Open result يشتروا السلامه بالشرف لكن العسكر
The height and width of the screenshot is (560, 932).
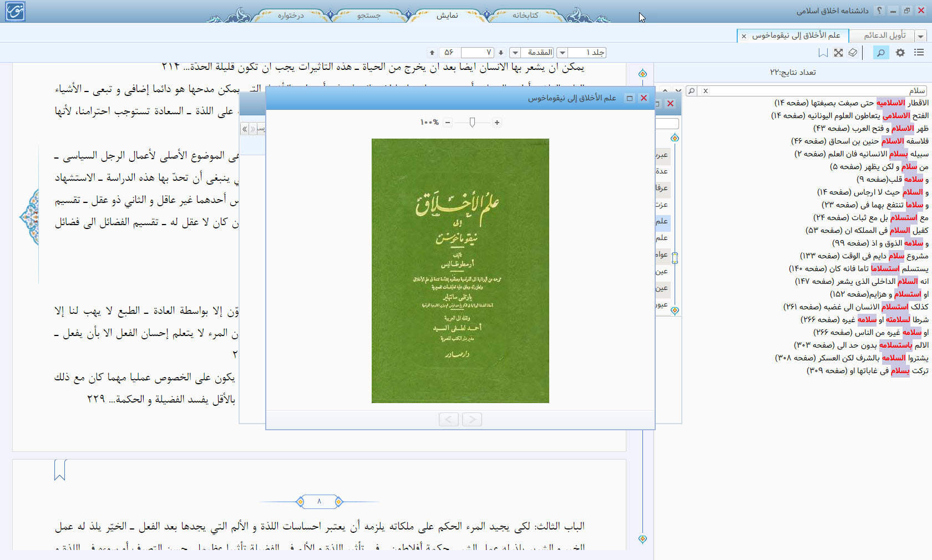pos(852,358)
